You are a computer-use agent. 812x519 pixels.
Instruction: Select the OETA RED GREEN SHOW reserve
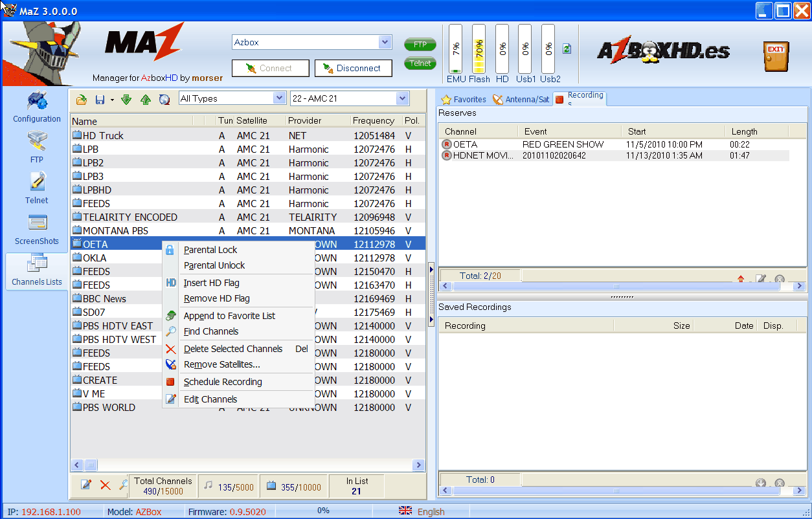coord(615,144)
